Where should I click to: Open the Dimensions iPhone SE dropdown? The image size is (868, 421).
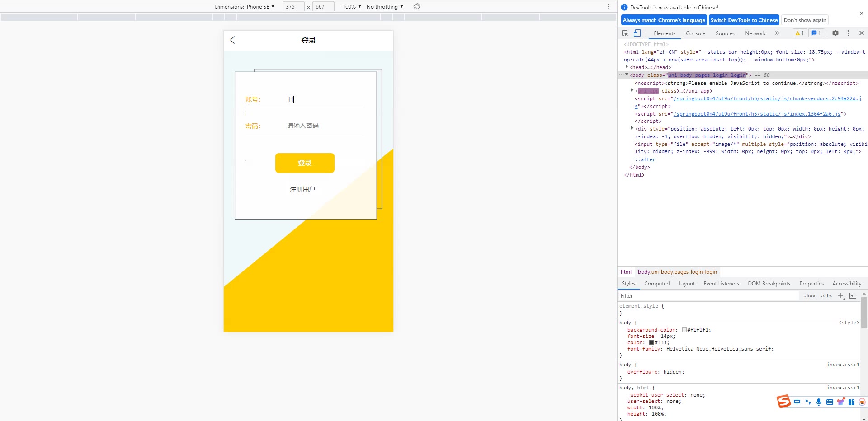245,7
